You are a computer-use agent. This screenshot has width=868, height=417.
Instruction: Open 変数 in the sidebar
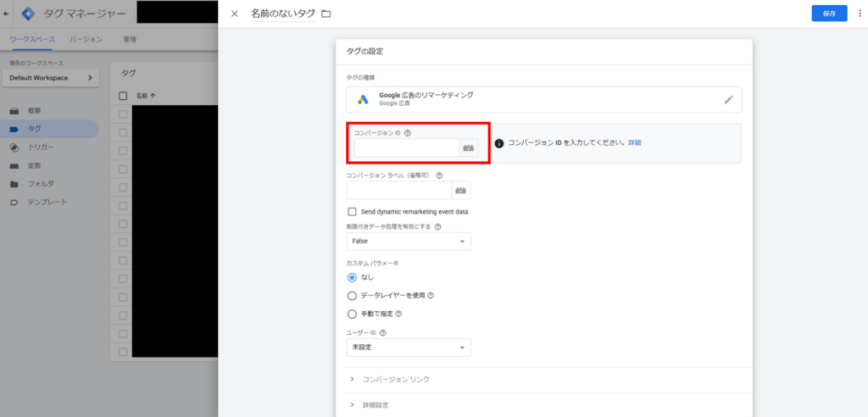[34, 165]
